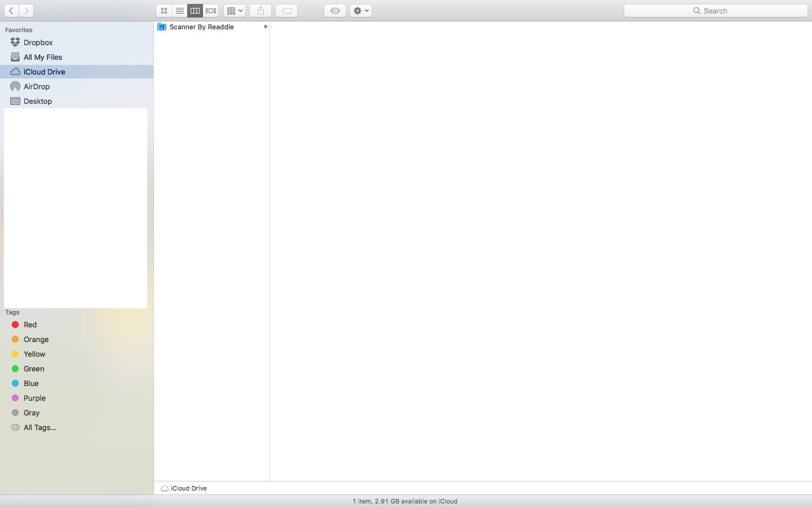Show All Tags… in the sidebar

77,427
